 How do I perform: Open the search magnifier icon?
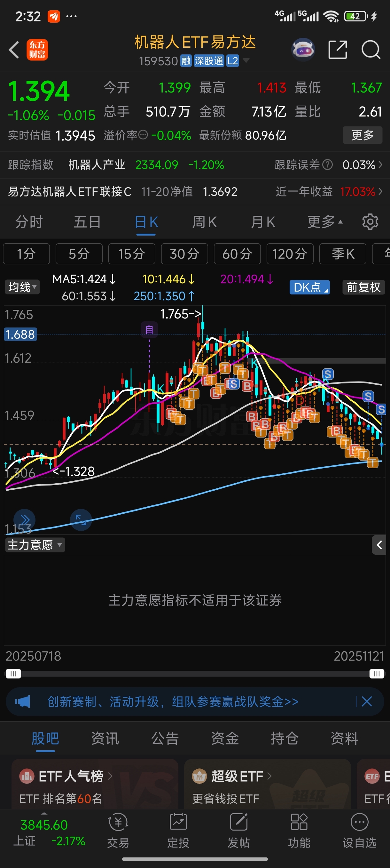(x=371, y=50)
